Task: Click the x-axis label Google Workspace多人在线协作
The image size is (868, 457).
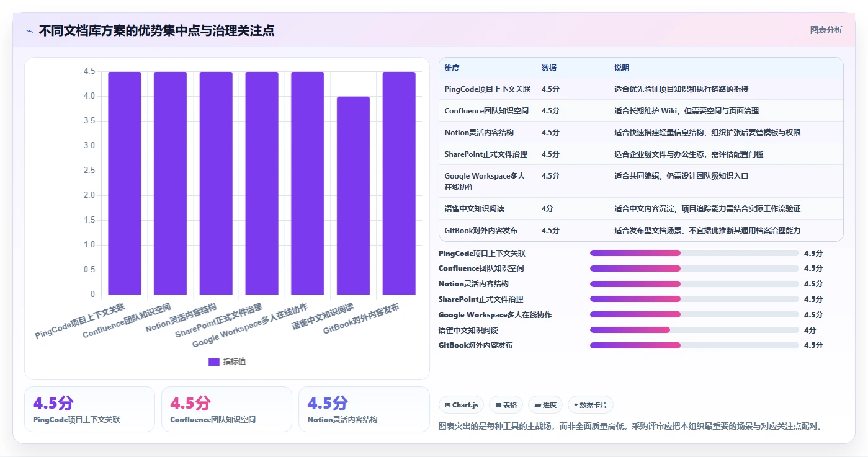Action: coord(250,325)
